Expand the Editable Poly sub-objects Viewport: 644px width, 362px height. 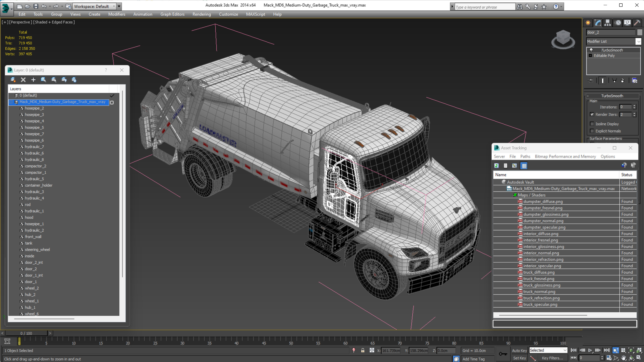click(x=590, y=55)
